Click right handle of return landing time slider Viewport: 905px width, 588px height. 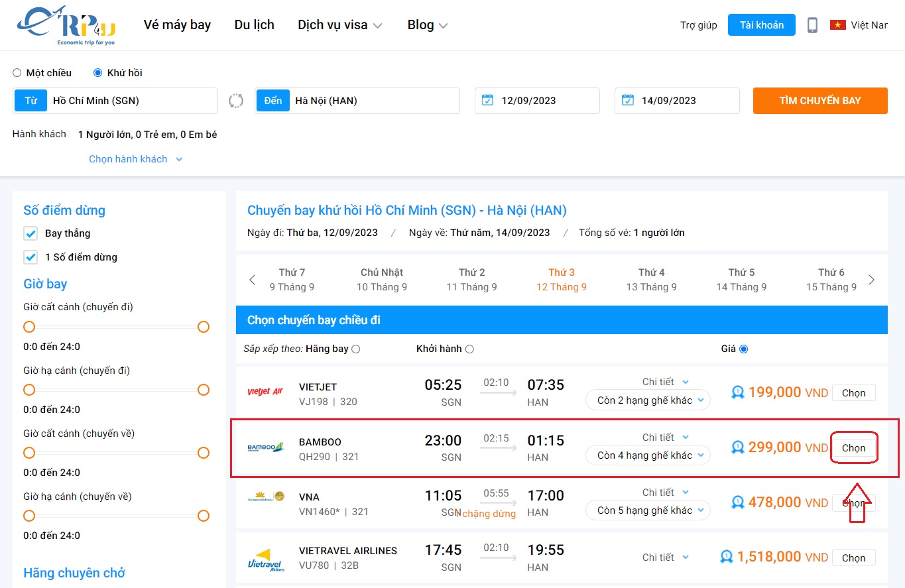point(204,516)
